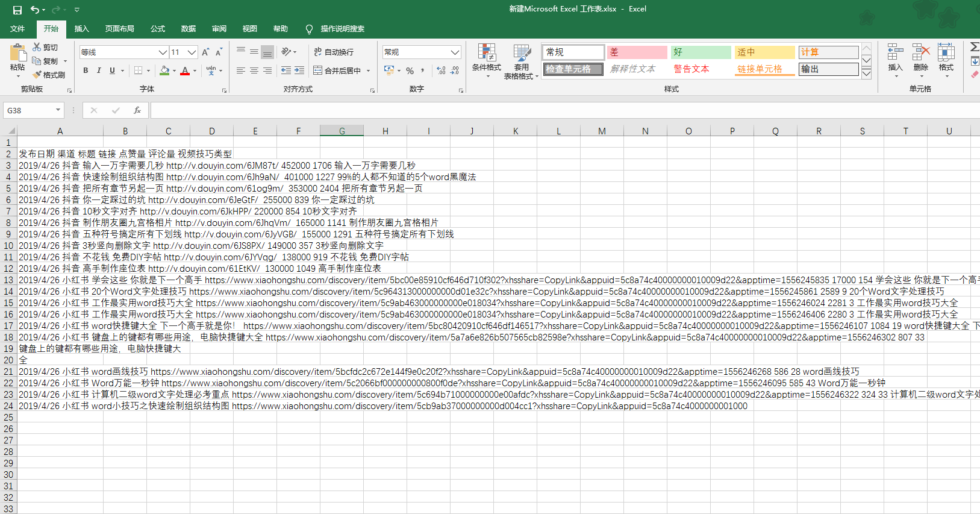Select column G header
The height and width of the screenshot is (514, 980).
pos(342,131)
